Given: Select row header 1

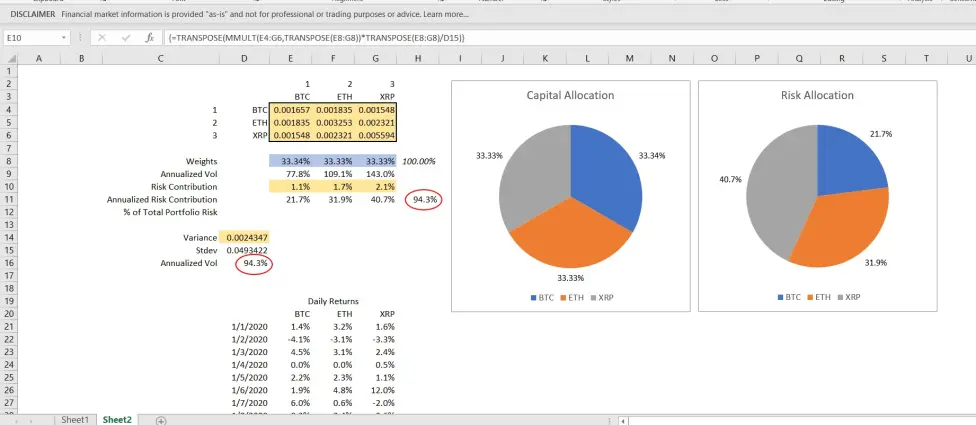Looking at the screenshot, I should tap(7, 71).
